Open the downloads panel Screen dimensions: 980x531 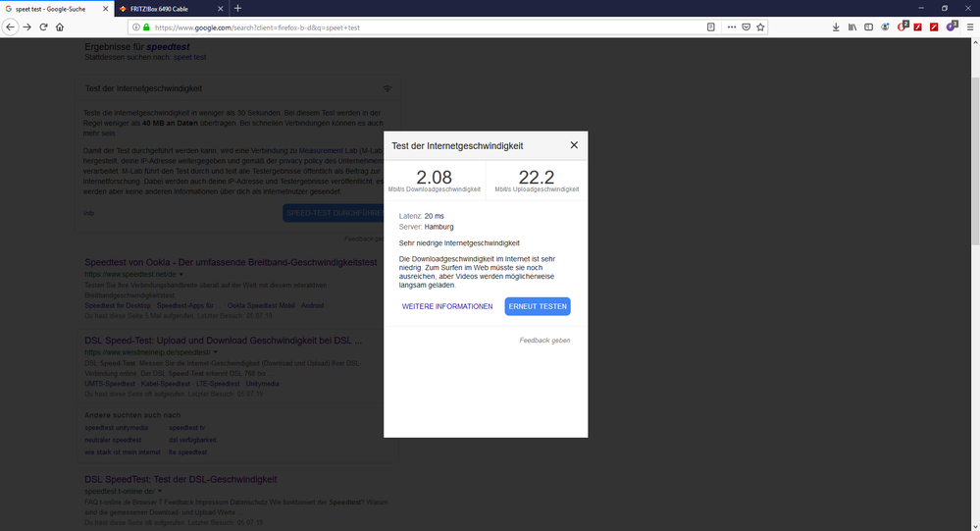tap(836, 27)
